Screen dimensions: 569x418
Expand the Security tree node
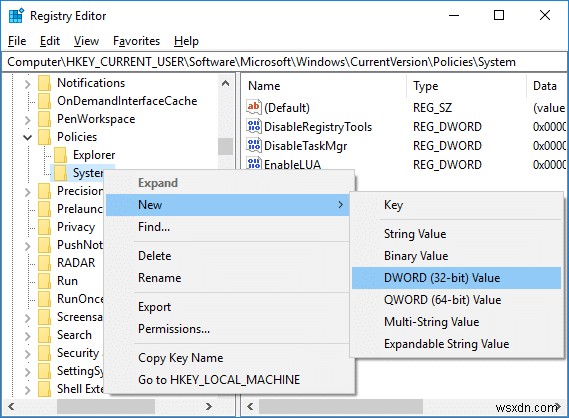(x=28, y=354)
